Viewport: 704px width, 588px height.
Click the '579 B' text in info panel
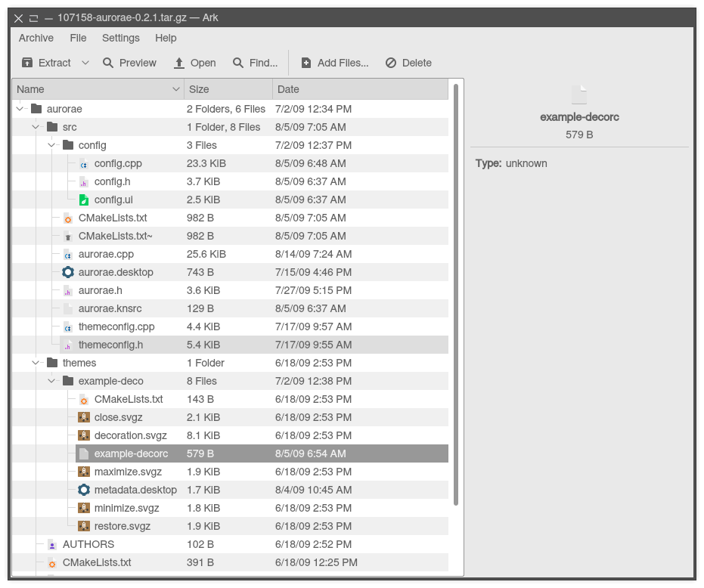pos(579,135)
